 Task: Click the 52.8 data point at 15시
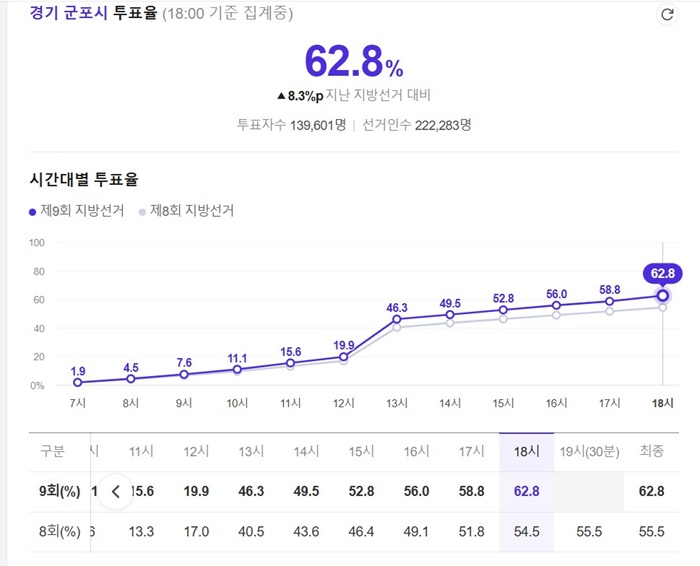(503, 310)
